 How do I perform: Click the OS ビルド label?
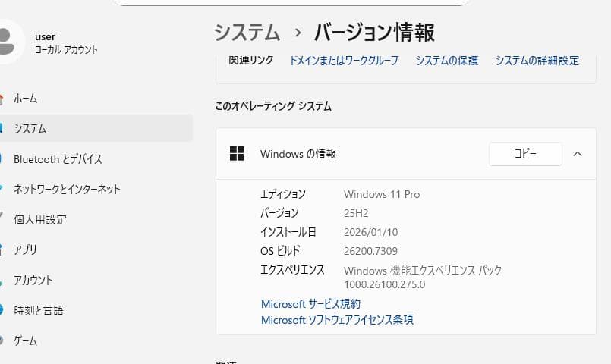coord(280,251)
